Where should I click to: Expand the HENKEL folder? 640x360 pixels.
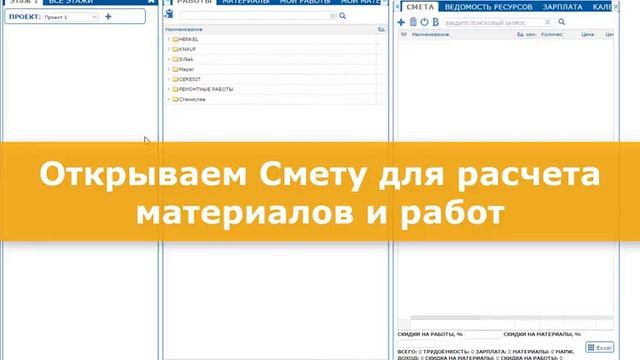click(x=169, y=40)
